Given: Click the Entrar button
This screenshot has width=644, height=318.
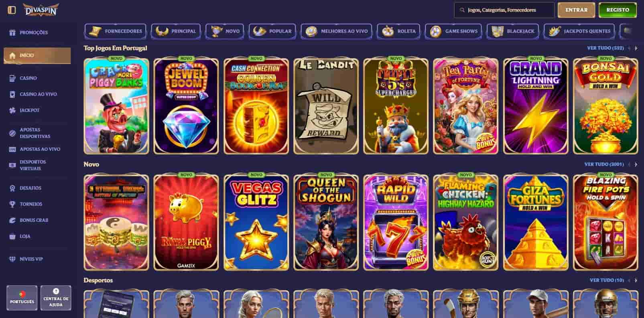Looking at the screenshot, I should click(x=576, y=10).
